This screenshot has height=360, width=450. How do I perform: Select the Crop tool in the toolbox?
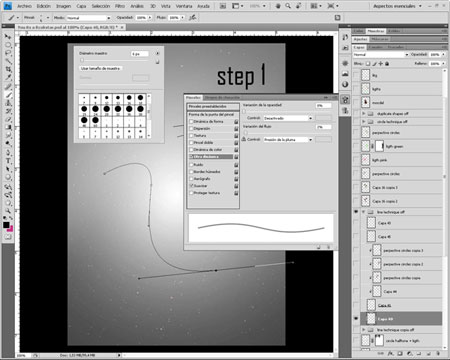click(x=8, y=69)
